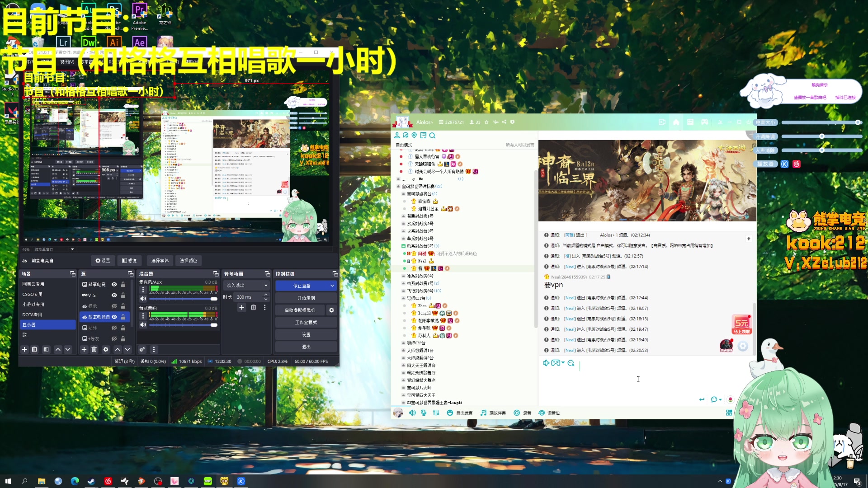Open the contacts person icon in channel sidebar

[397, 135]
